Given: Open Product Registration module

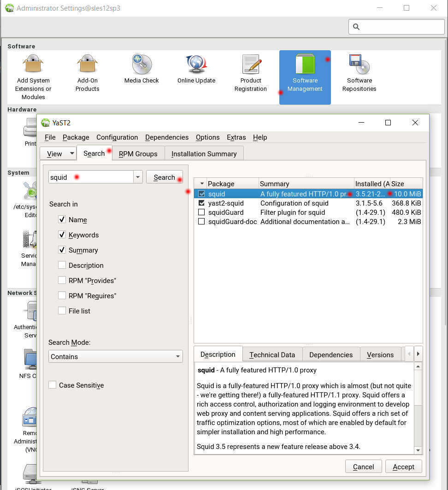Looking at the screenshot, I should click(251, 73).
